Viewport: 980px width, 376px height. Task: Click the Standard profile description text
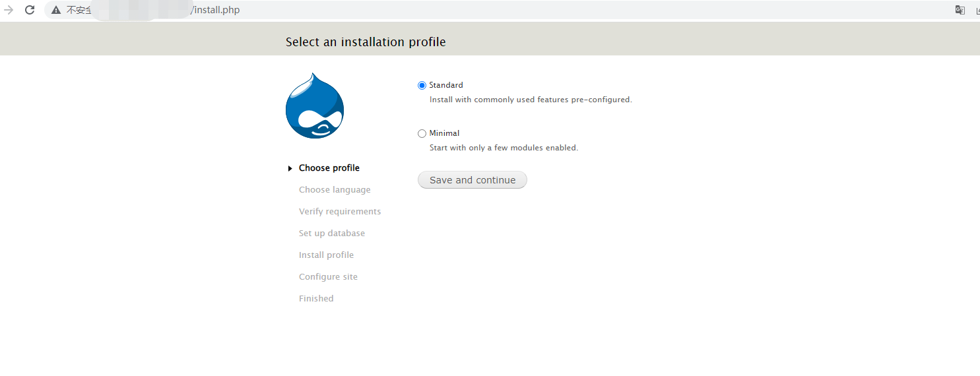531,100
